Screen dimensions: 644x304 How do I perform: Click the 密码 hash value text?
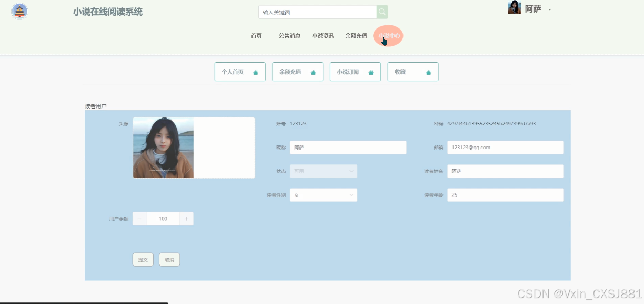tap(491, 124)
